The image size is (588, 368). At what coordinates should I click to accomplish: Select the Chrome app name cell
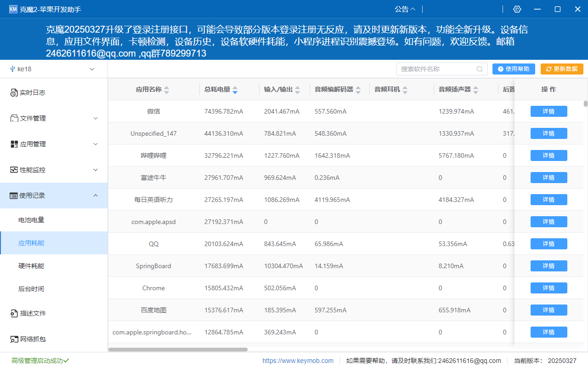[153, 288]
